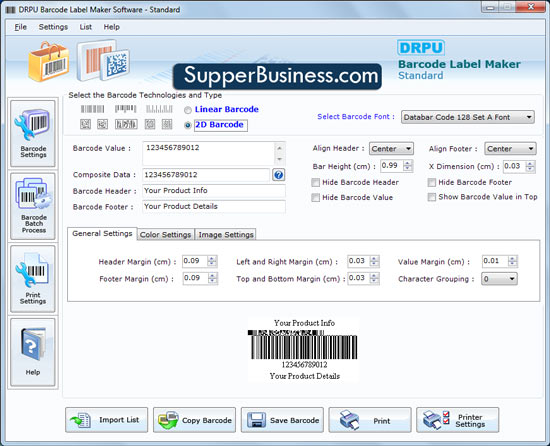
Task: Click the DRPU brand logo
Action: click(x=421, y=48)
